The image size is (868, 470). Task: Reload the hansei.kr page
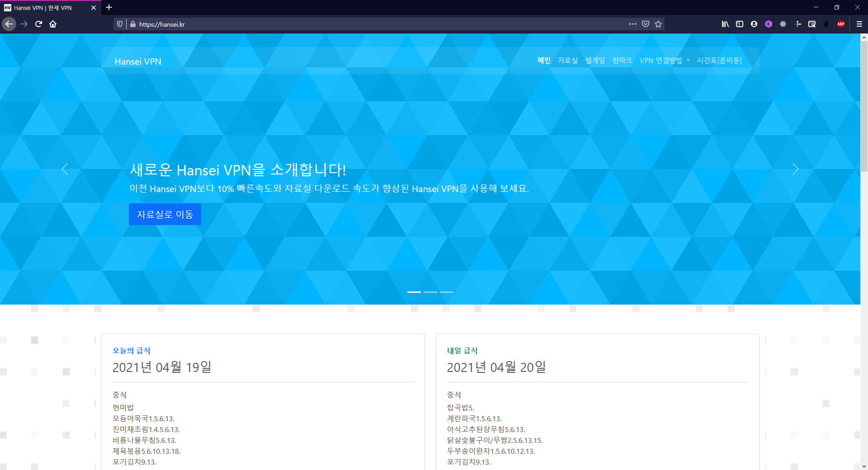tap(38, 24)
